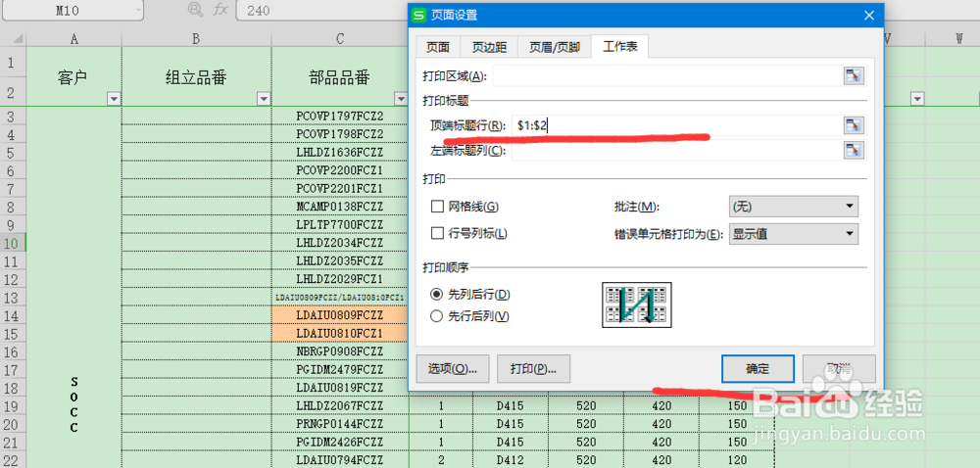980x468 pixels.
Task: Click cell LPLTP7700FCZZ
Action: coord(340,224)
